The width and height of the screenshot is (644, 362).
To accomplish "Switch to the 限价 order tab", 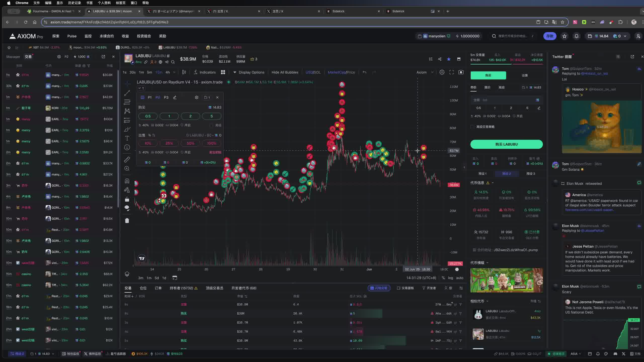I will pos(488,87).
